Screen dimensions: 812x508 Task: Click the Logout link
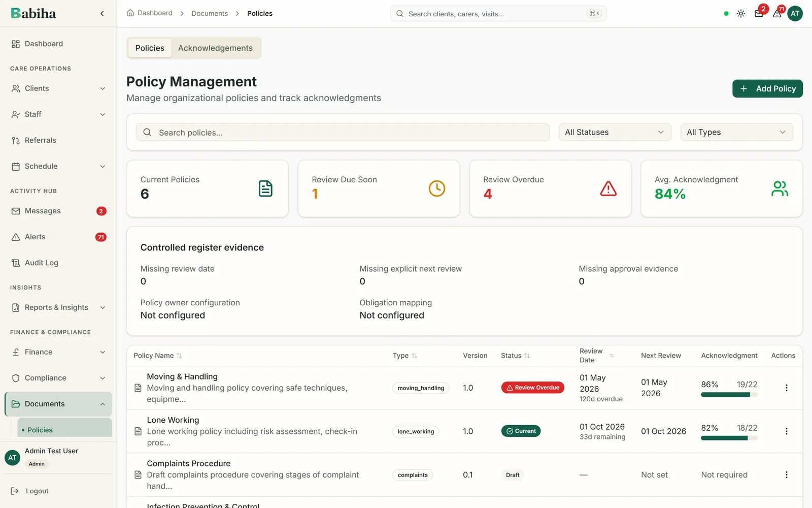tap(37, 491)
